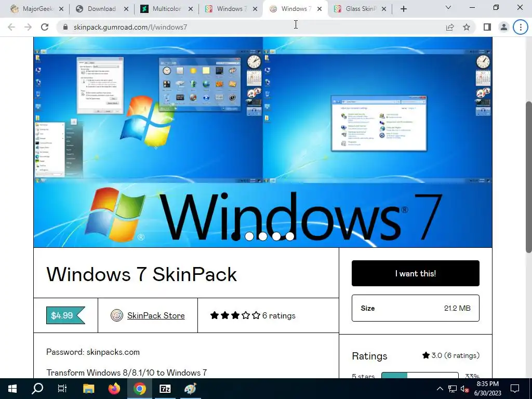Click the SkinPack Store logo icon
This screenshot has width=532, height=399.
pyautogui.click(x=117, y=315)
